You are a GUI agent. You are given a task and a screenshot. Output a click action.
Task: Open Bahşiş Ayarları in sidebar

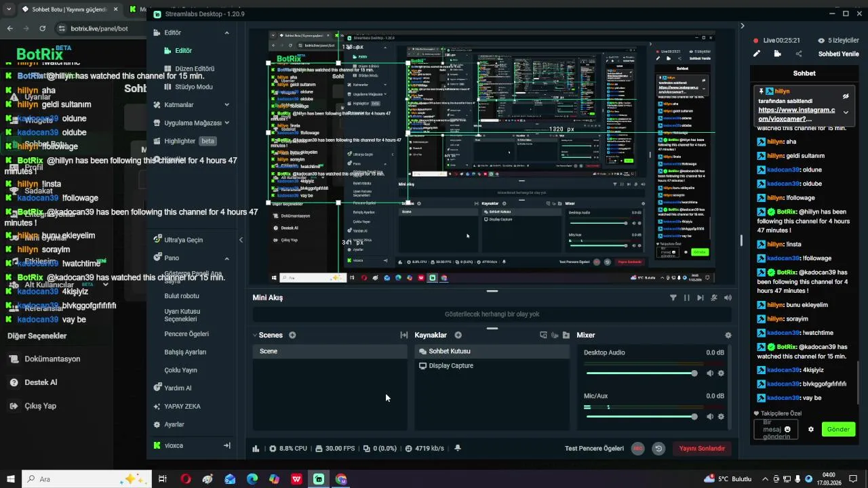185,352
